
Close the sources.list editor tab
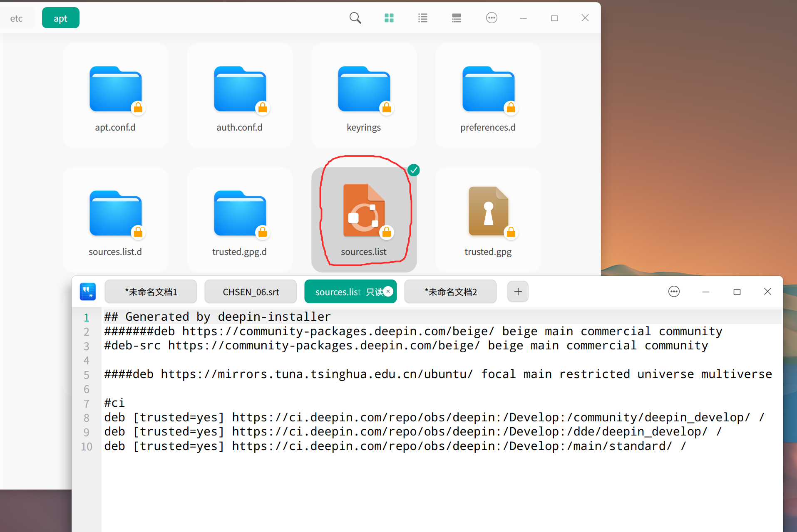(388, 291)
